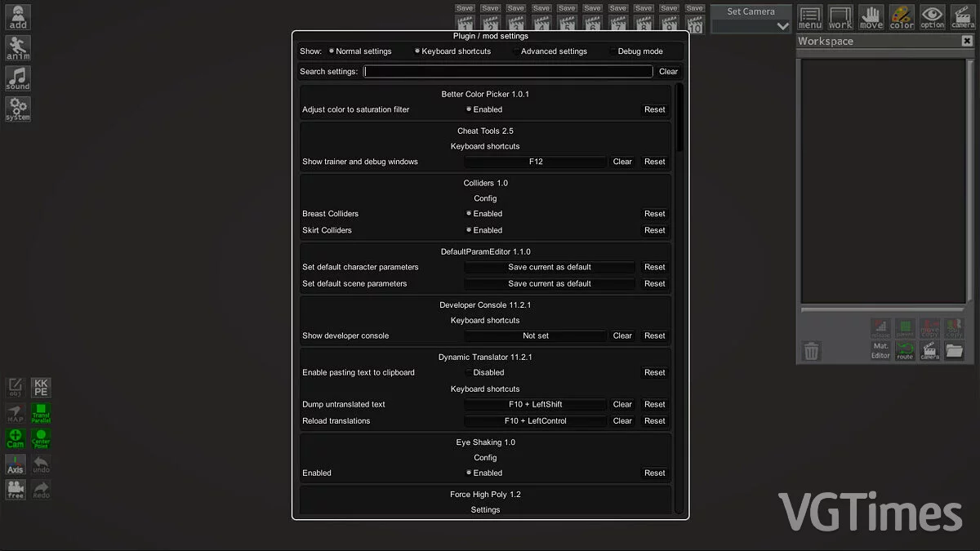The width and height of the screenshot is (980, 551).
Task: Toggle the work panel icon
Action: [840, 17]
